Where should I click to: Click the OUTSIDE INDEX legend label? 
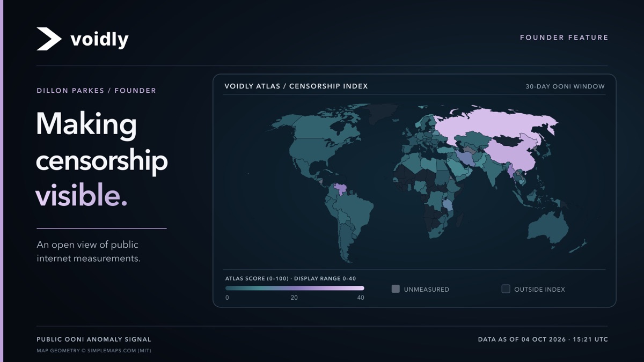(x=539, y=290)
